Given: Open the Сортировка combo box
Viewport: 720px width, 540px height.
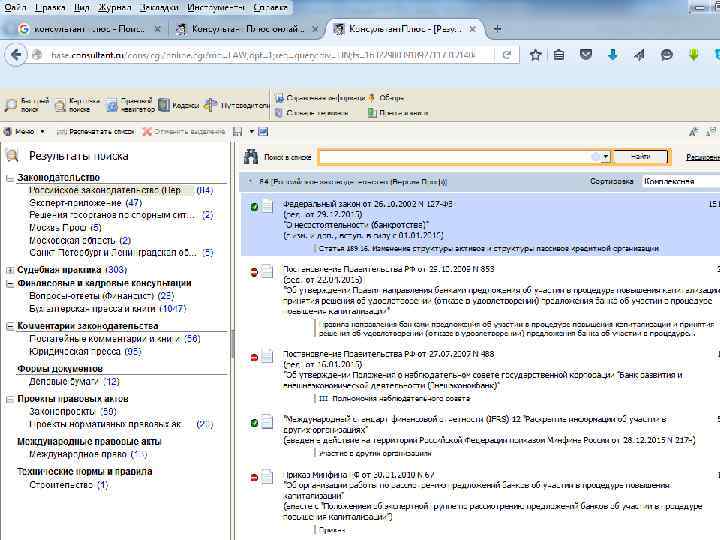Looking at the screenshot, I should [x=681, y=181].
